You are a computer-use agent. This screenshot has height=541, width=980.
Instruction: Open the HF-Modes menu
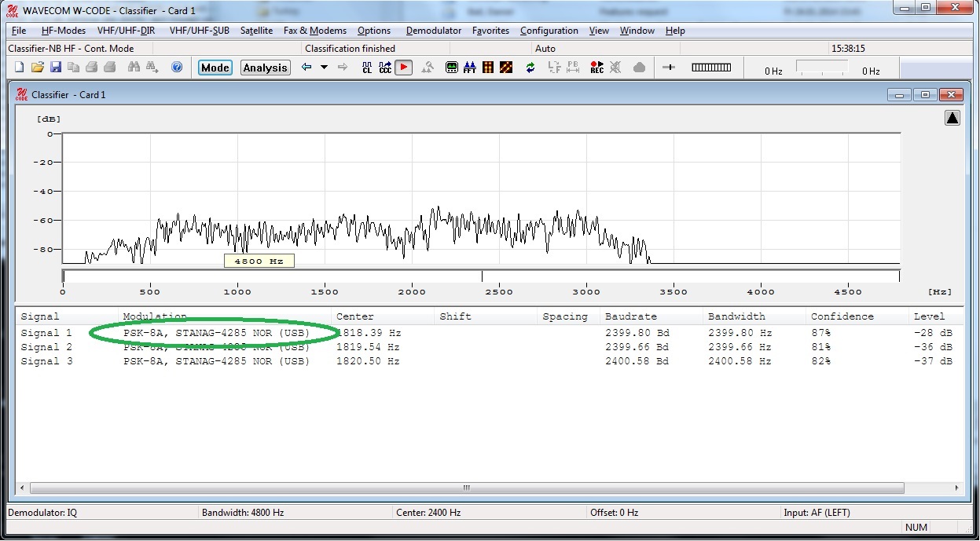pyautogui.click(x=64, y=31)
